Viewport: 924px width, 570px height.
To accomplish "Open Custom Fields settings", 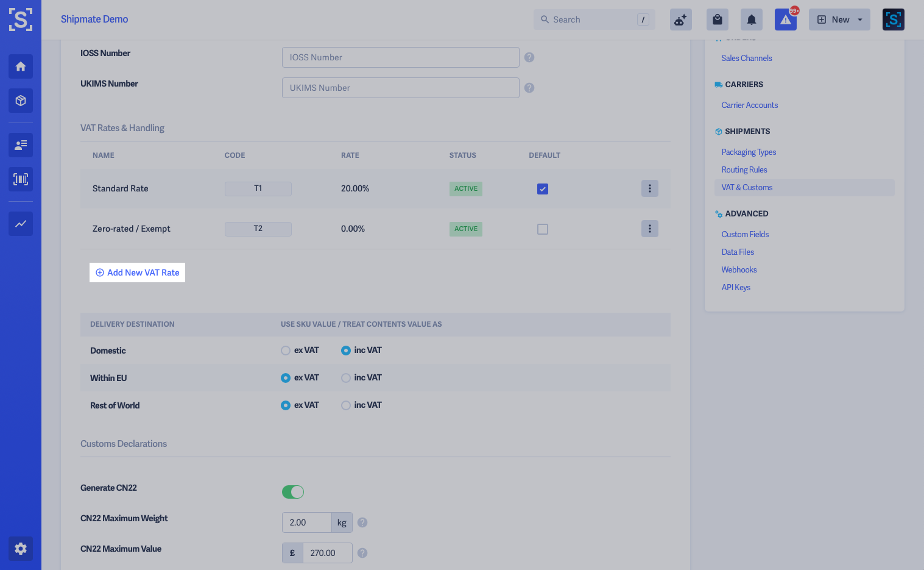I will [746, 234].
